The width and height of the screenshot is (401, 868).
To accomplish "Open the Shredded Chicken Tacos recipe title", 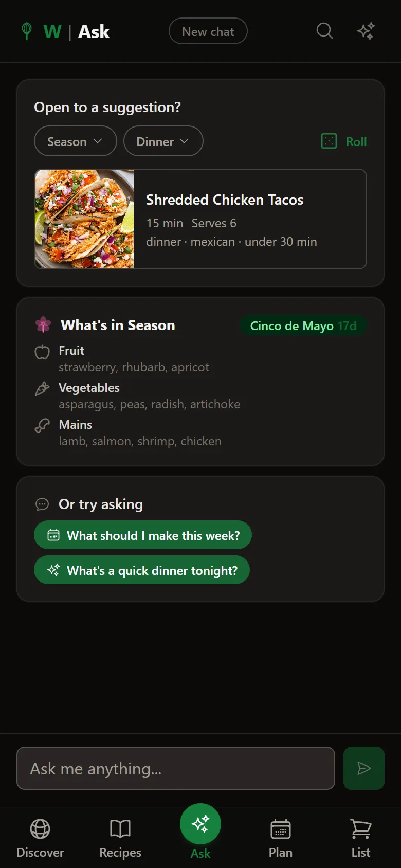I will (x=225, y=200).
